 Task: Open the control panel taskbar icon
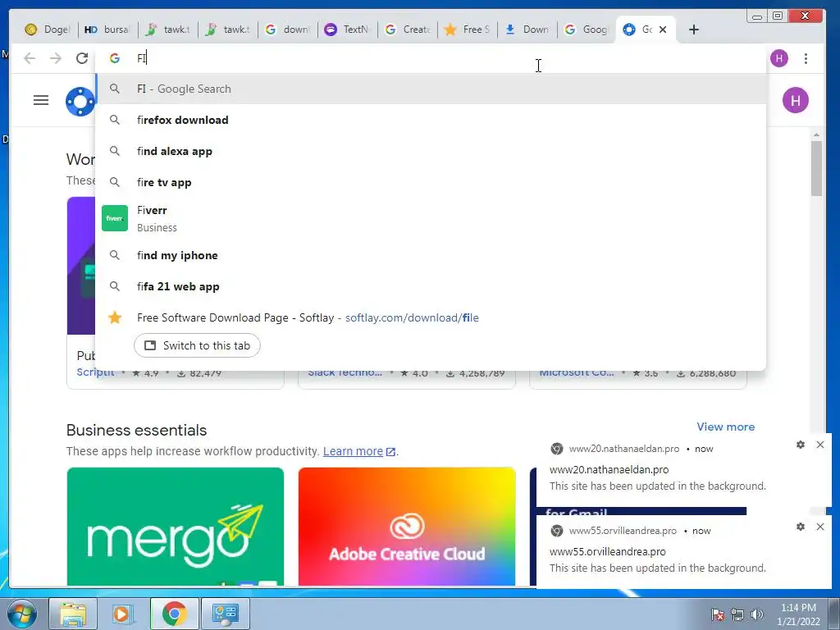(225, 614)
